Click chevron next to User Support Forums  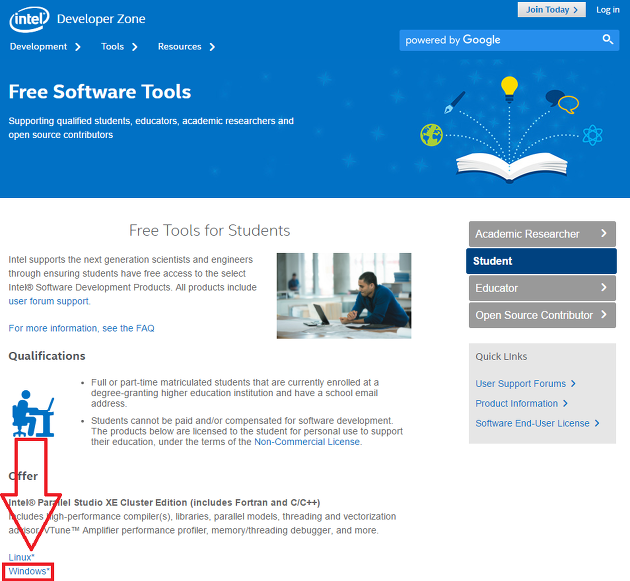[573, 384]
